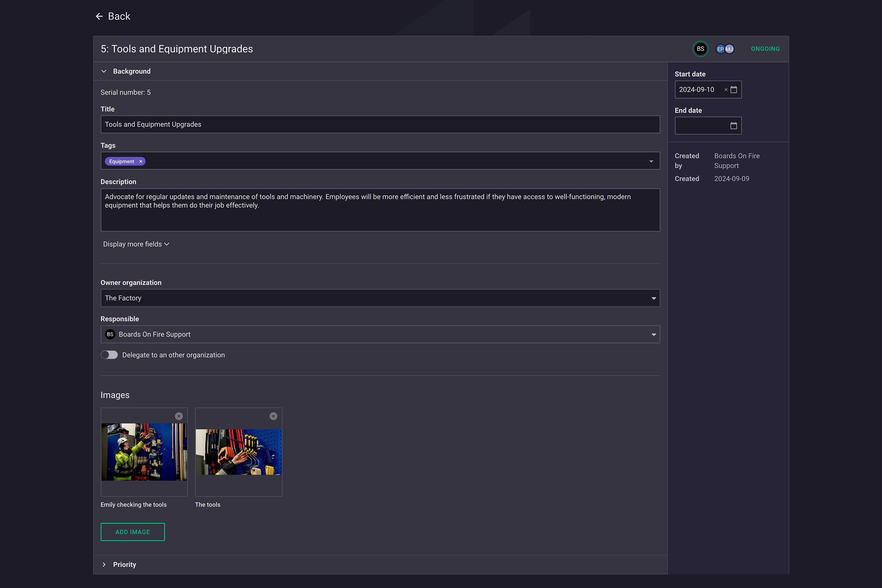Click the empty End date field

[708, 126]
